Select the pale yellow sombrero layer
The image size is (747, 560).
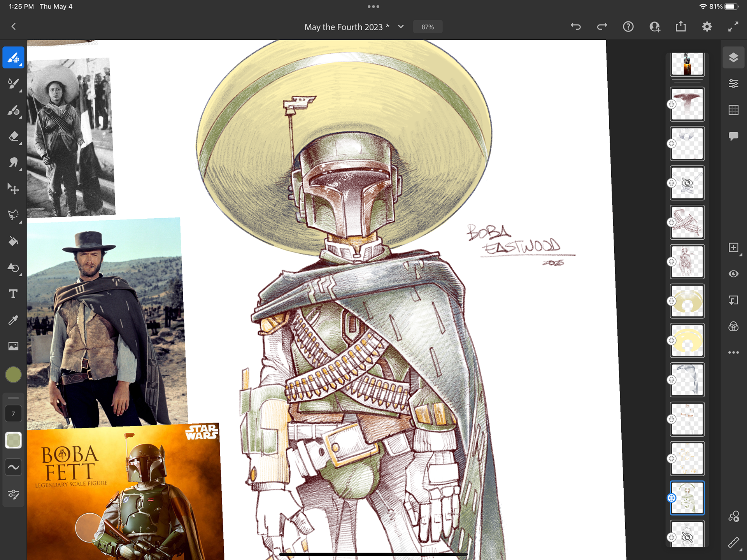tap(687, 341)
